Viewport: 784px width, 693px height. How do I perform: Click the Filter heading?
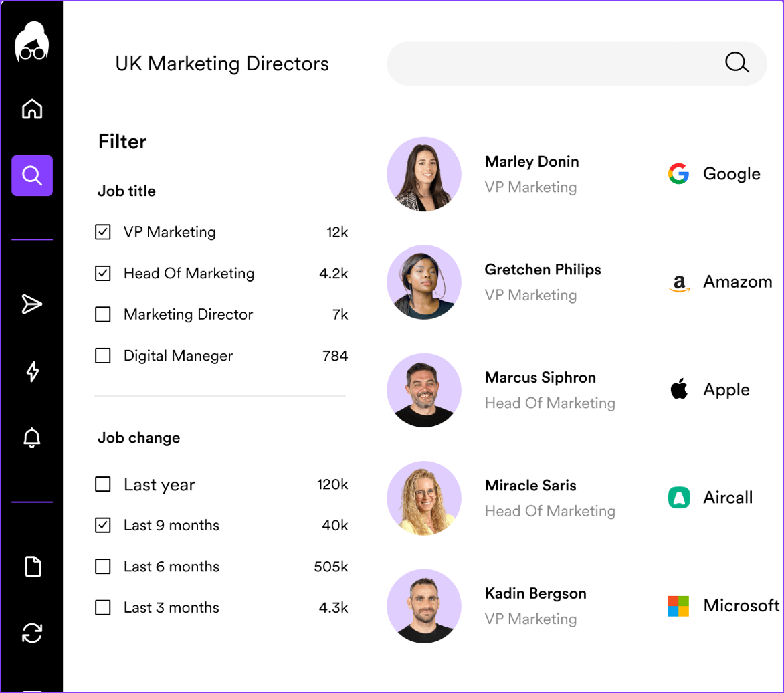122,142
